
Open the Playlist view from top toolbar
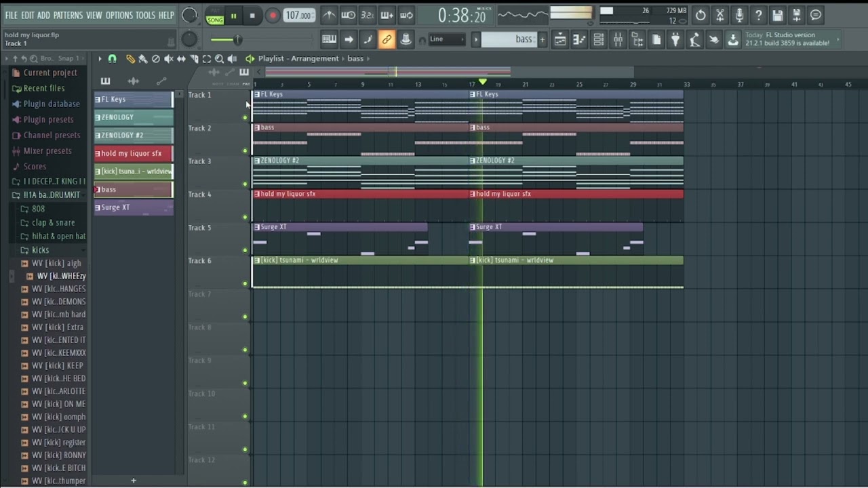click(x=560, y=40)
